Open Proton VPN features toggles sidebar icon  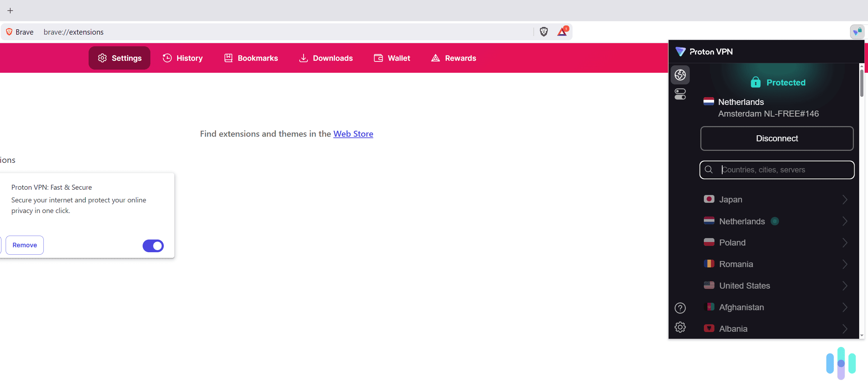point(680,94)
